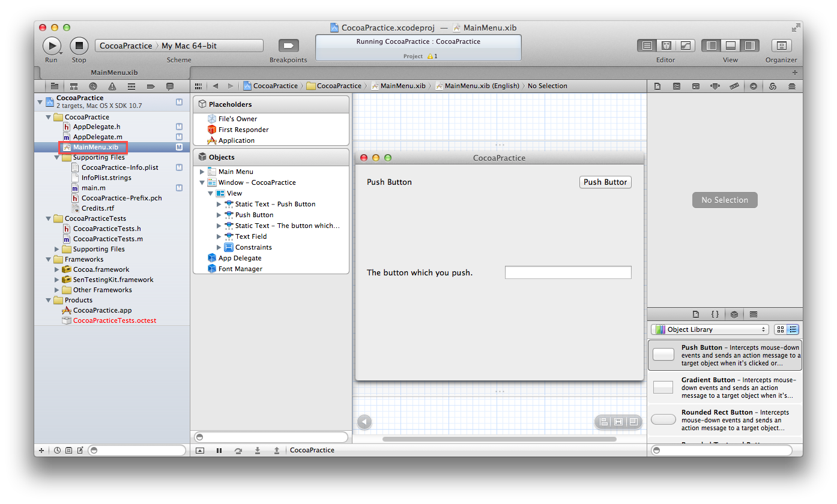
Task: Select the MainMenu.xib tab
Action: tap(115, 72)
